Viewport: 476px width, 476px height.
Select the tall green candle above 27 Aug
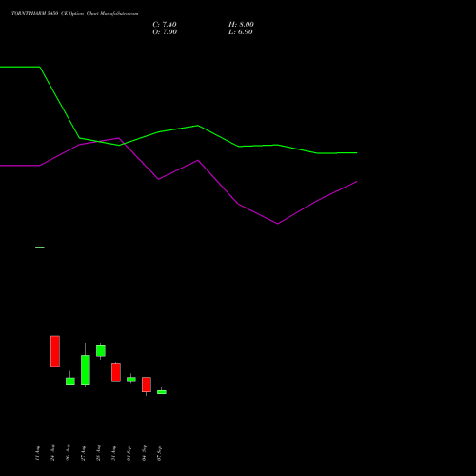(x=86, y=369)
